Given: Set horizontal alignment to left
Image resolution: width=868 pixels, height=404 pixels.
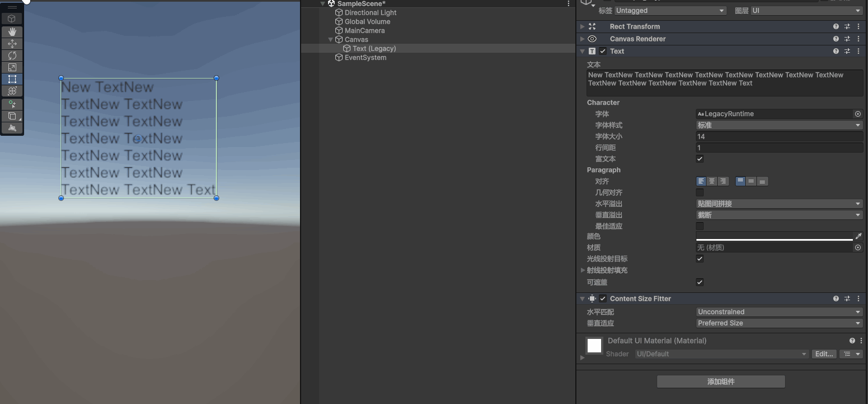Looking at the screenshot, I should (x=701, y=181).
